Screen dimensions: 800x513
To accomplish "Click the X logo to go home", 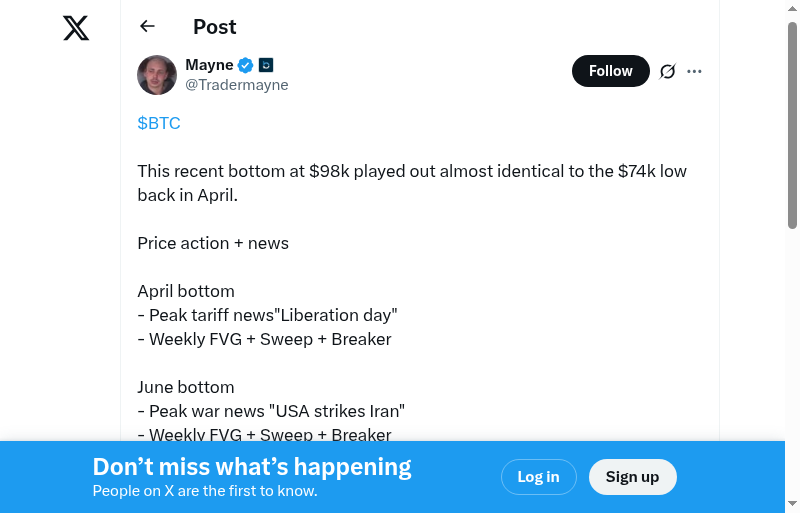I will click(76, 28).
